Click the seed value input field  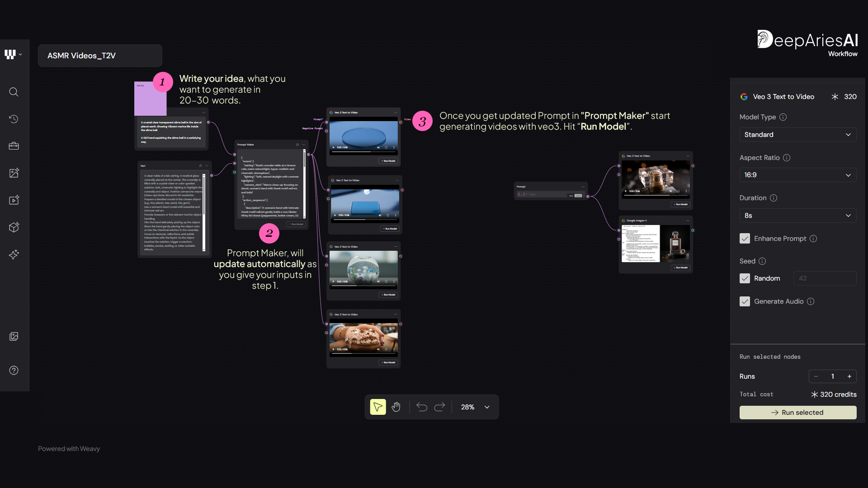pyautogui.click(x=825, y=278)
